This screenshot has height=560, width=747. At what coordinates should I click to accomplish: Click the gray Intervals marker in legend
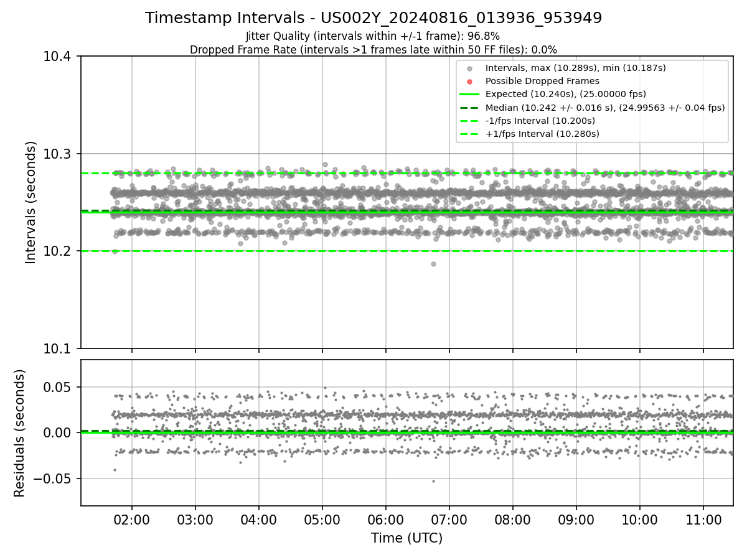469,68
